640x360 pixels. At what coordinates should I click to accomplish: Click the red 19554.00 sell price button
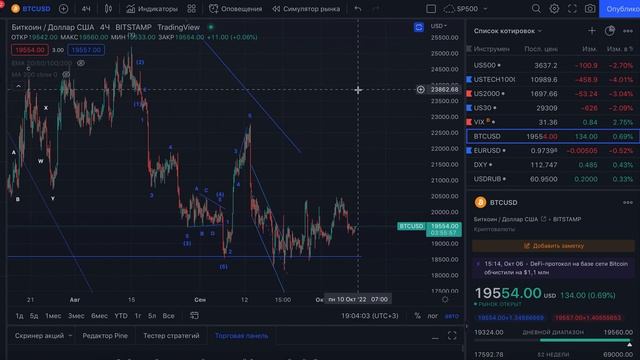tap(30, 50)
